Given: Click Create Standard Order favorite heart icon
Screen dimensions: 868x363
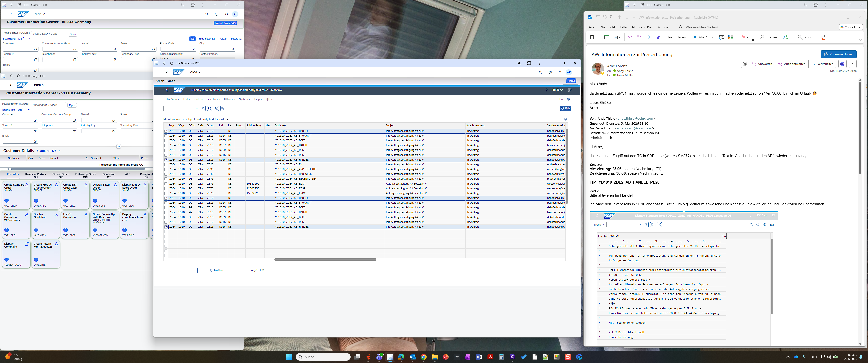Looking at the screenshot, I should coord(6,201).
